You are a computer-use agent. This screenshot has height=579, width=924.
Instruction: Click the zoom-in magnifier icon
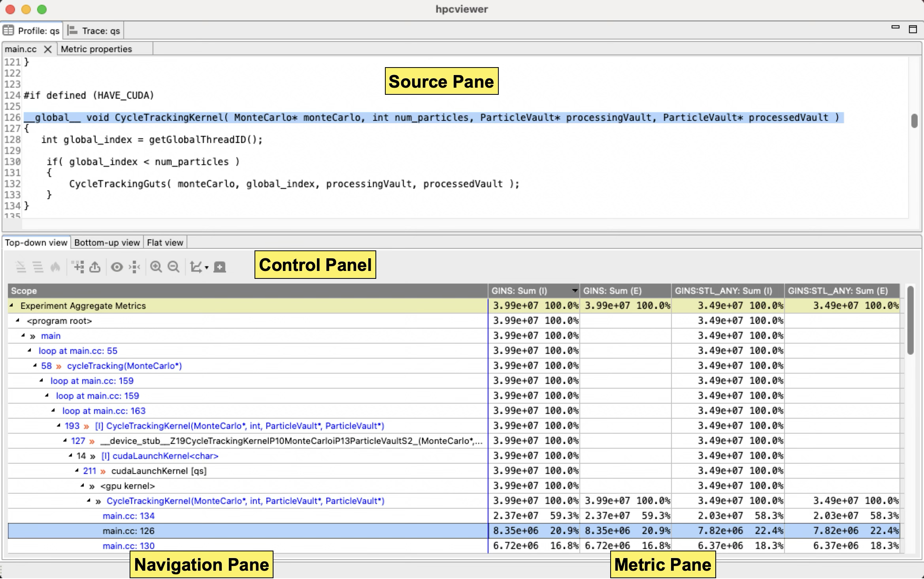pyautogui.click(x=156, y=267)
